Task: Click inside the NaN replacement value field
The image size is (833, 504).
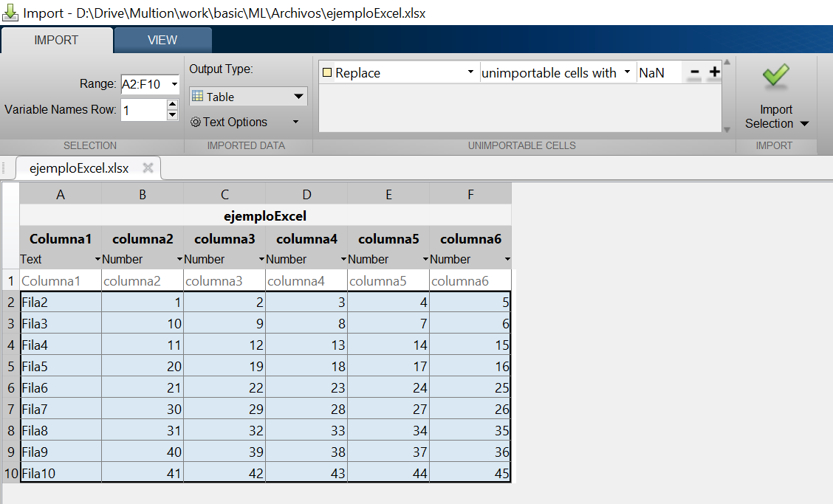Action: [x=659, y=72]
